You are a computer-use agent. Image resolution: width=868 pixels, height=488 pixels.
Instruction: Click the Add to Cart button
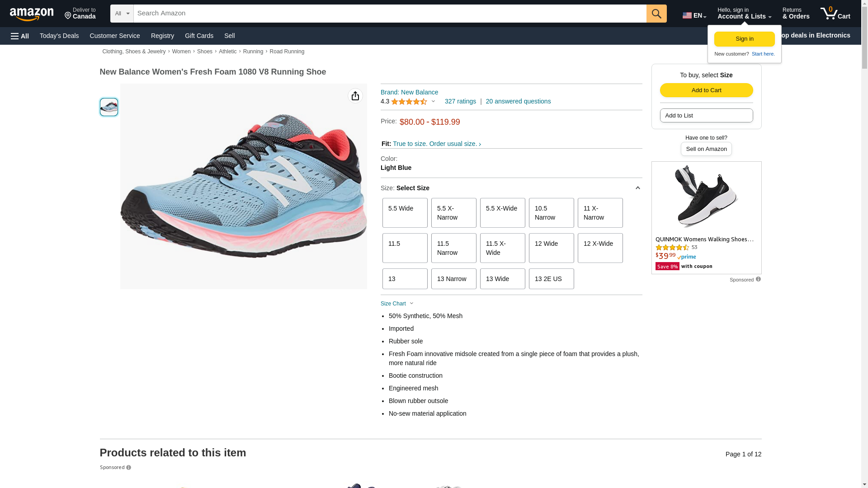click(x=706, y=90)
